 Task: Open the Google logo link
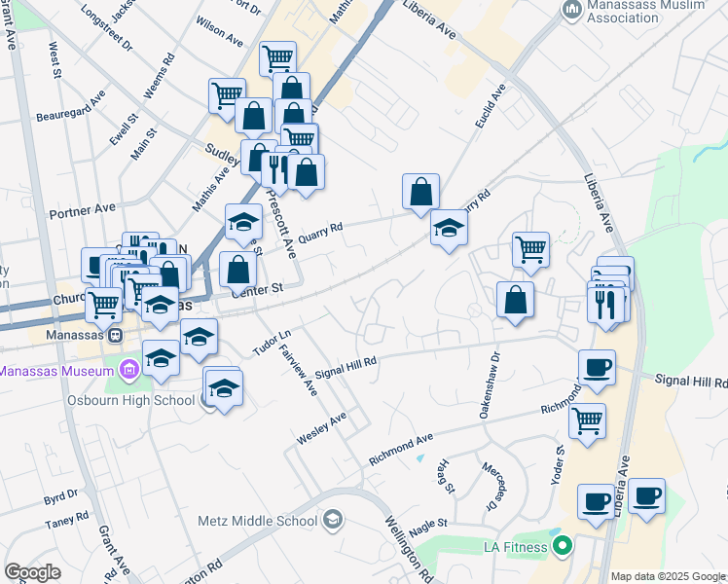(x=32, y=572)
